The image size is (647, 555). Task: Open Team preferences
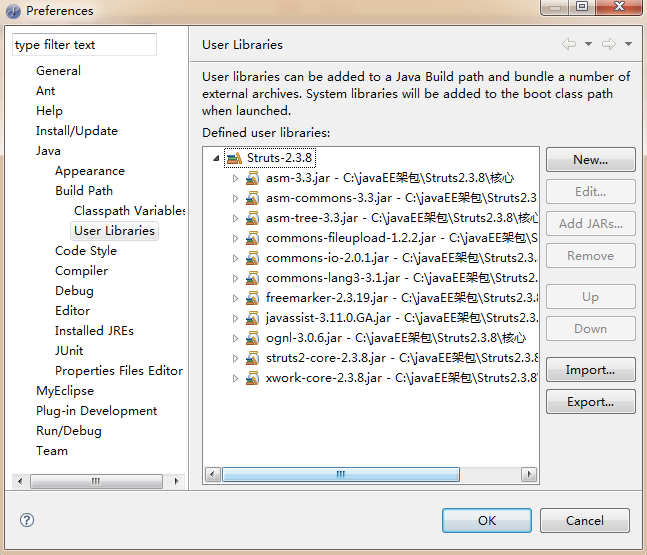(x=52, y=451)
